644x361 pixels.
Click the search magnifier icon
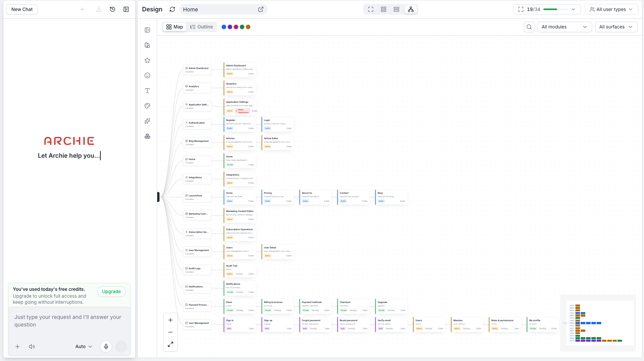[529, 27]
